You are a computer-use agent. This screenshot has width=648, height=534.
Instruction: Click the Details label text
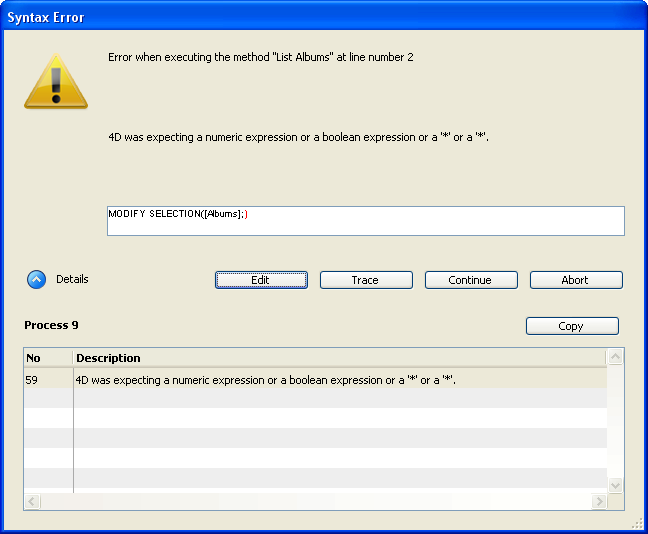tap(72, 280)
